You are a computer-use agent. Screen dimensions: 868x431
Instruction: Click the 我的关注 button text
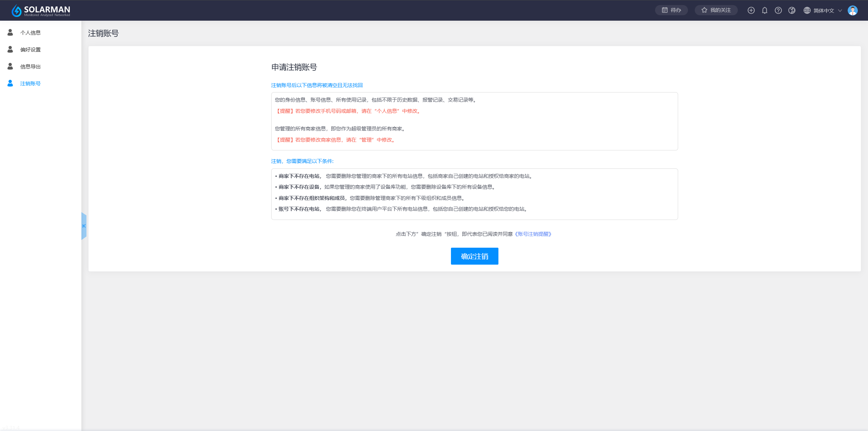(721, 10)
